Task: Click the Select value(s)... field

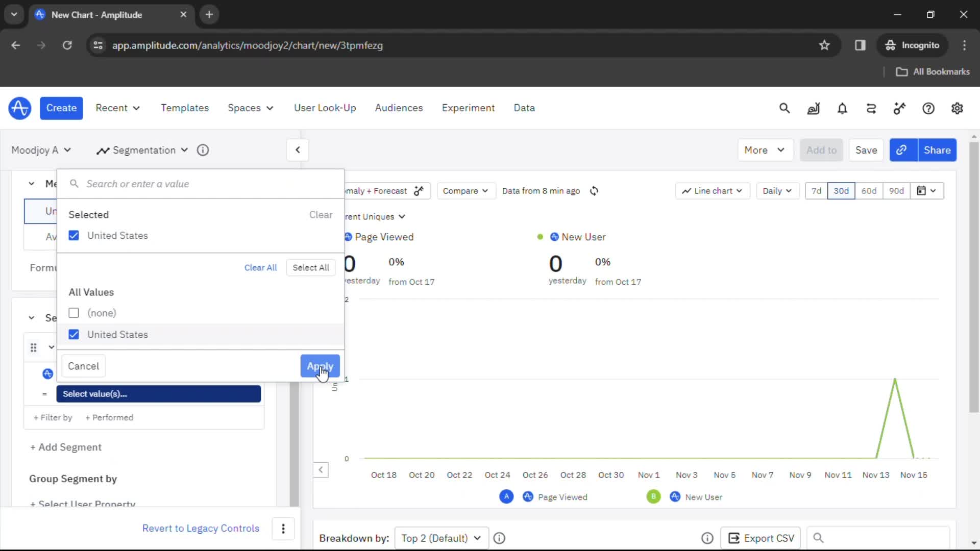Action: click(x=159, y=394)
